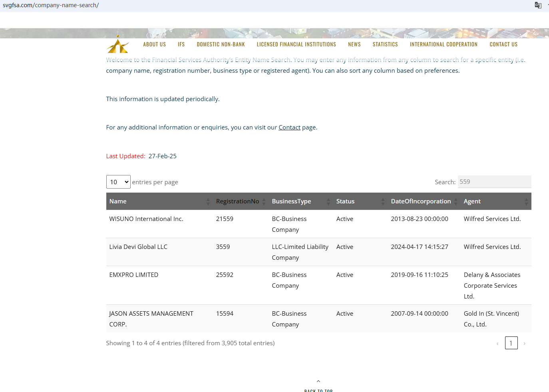Sort by DateOfIncorporation column arrows
The image size is (549, 392).
pyautogui.click(x=456, y=201)
